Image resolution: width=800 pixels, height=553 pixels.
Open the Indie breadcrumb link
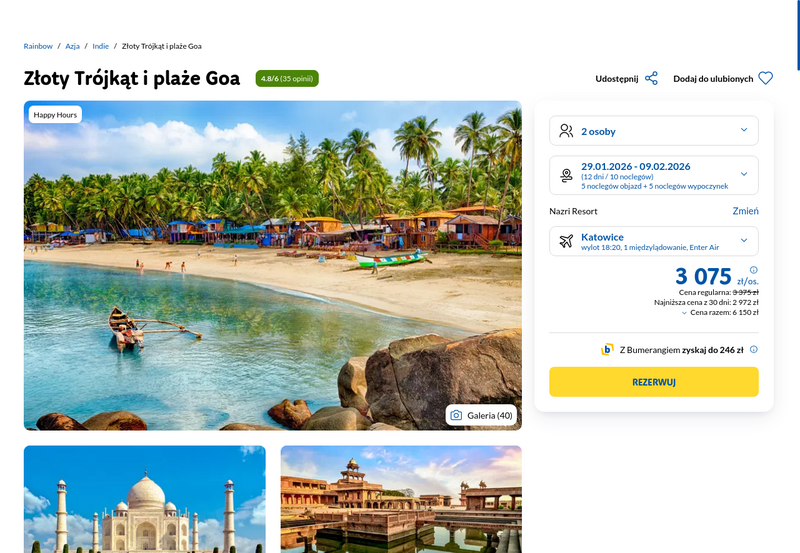(x=101, y=46)
